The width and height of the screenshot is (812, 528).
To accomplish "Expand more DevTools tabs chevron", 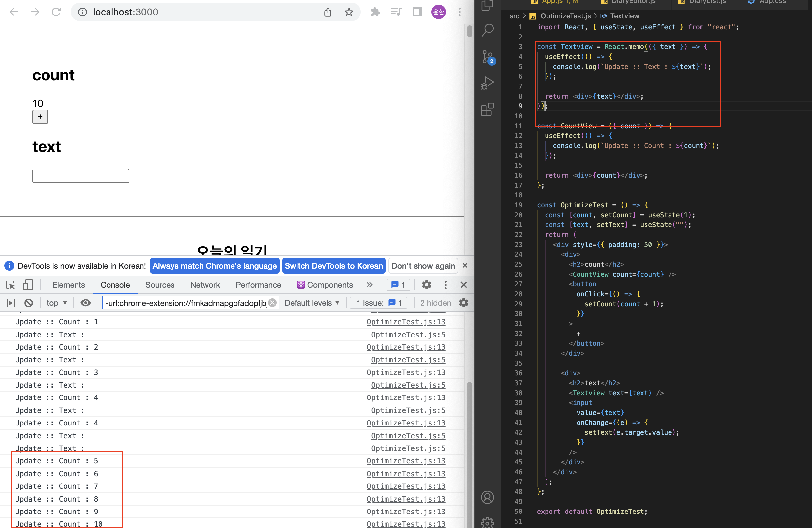I will point(369,285).
